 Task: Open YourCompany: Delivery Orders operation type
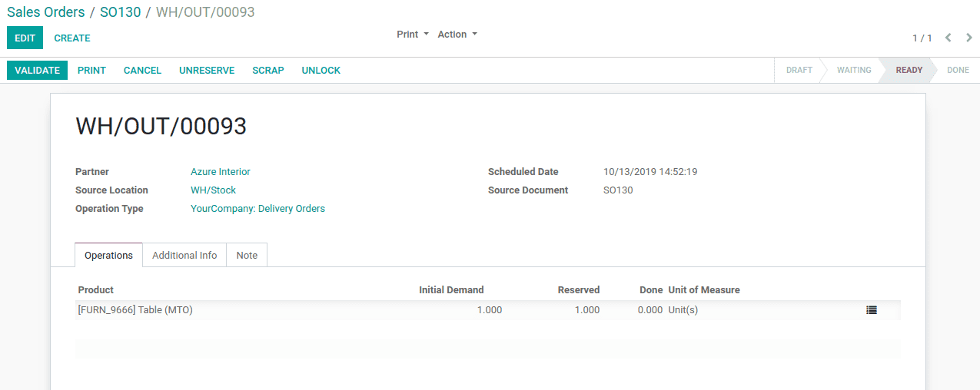(257, 209)
